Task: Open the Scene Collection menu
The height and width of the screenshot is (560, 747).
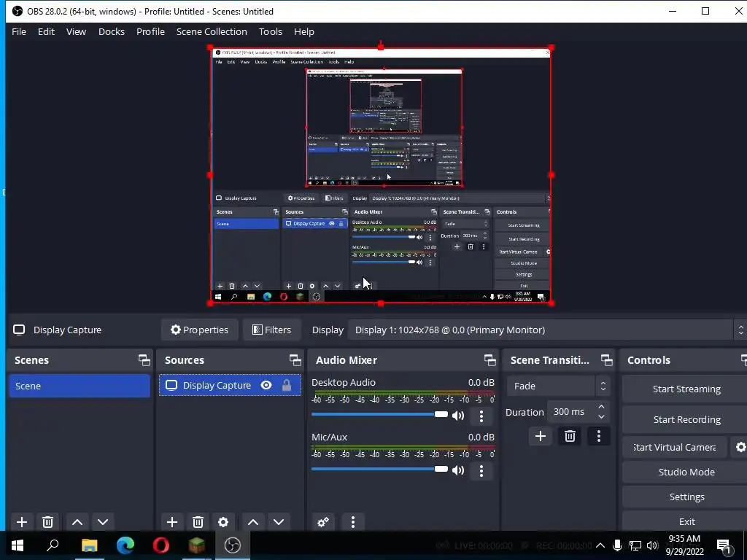Action: (212, 32)
